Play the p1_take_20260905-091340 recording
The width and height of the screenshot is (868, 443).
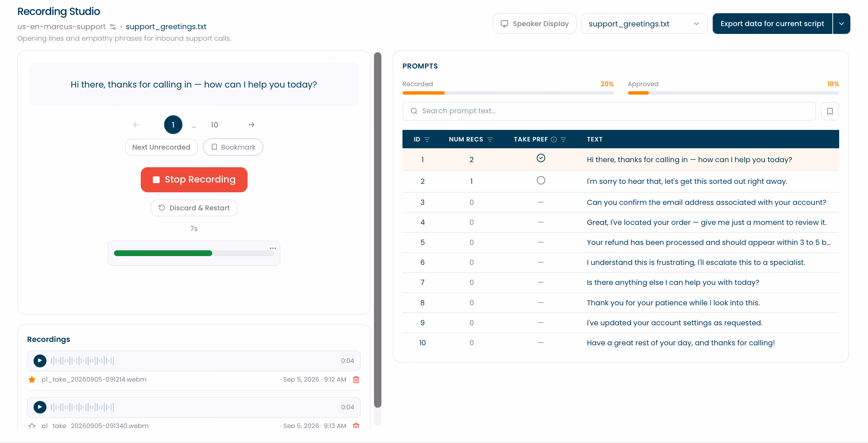click(40, 407)
